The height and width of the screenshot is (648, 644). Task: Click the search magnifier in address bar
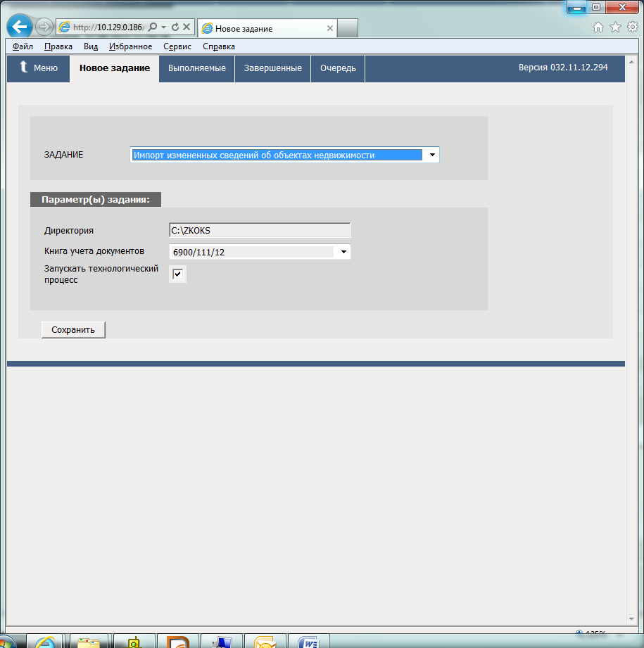153,27
